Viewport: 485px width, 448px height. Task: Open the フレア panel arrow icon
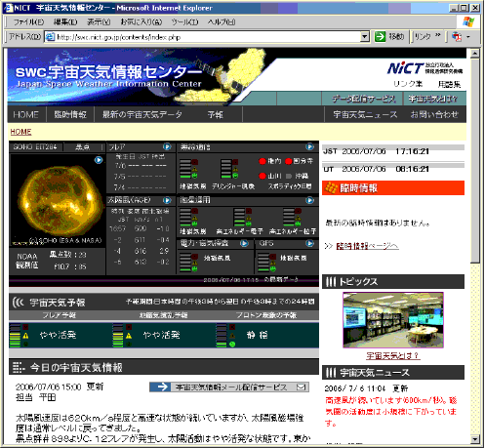[167, 147]
